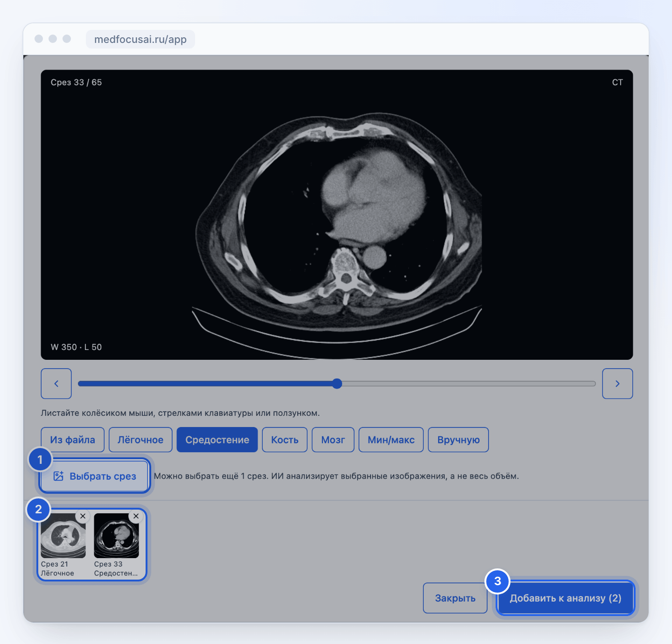Go to the next slice arrow
The height and width of the screenshot is (644, 672).
pos(617,384)
